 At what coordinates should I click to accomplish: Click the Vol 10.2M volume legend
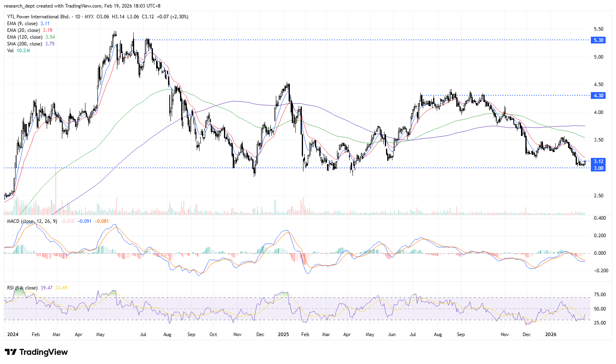point(18,51)
